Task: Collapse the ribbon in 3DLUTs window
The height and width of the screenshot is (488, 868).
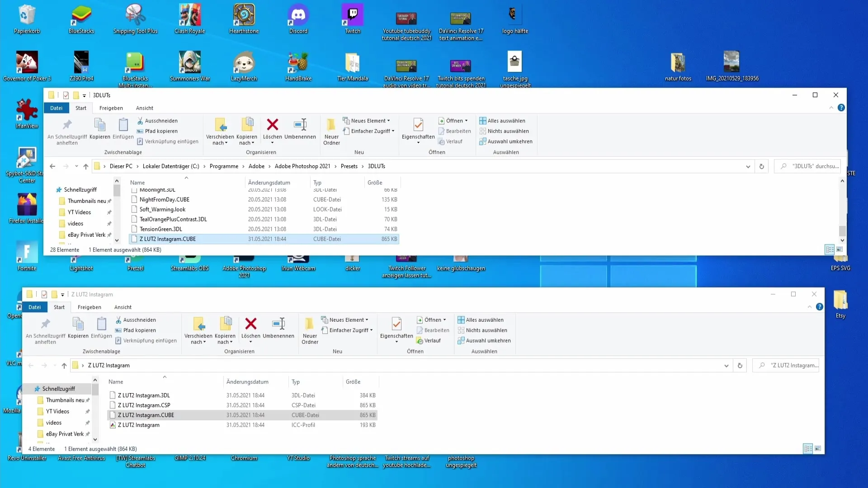Action: 831,108
